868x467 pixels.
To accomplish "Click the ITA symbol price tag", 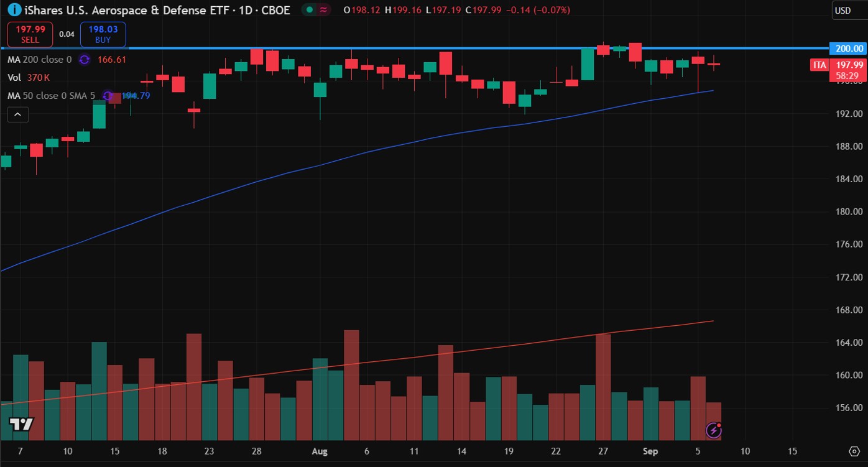I will [820, 65].
